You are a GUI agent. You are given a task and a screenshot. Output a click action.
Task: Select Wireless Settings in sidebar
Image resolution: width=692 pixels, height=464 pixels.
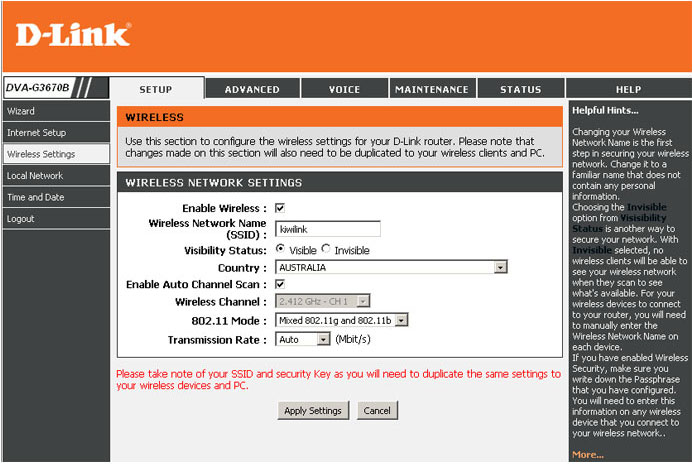click(x=56, y=154)
